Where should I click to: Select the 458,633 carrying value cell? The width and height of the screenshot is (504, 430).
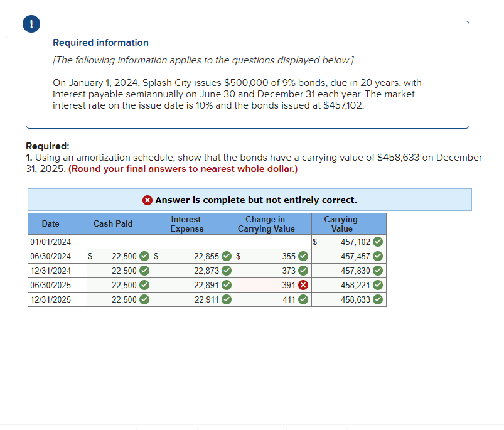pyautogui.click(x=349, y=299)
